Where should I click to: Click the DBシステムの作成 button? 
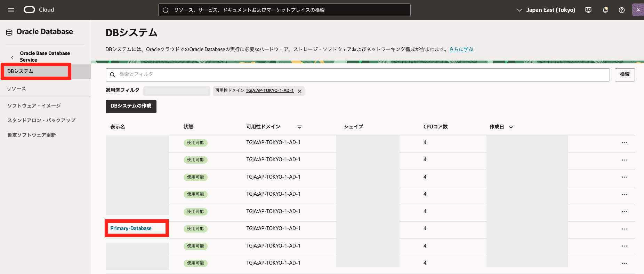(131, 106)
